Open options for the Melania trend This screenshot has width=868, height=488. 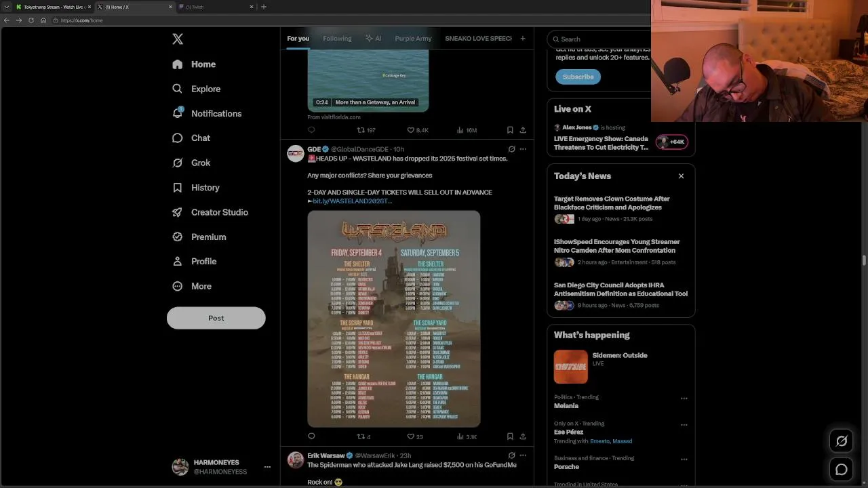point(684,399)
